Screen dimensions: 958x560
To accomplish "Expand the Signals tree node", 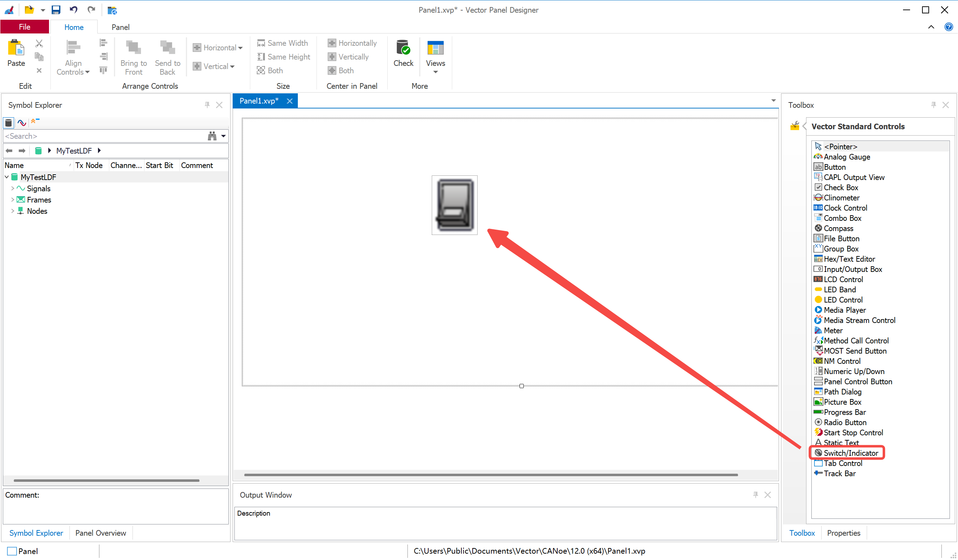I will click(x=13, y=188).
